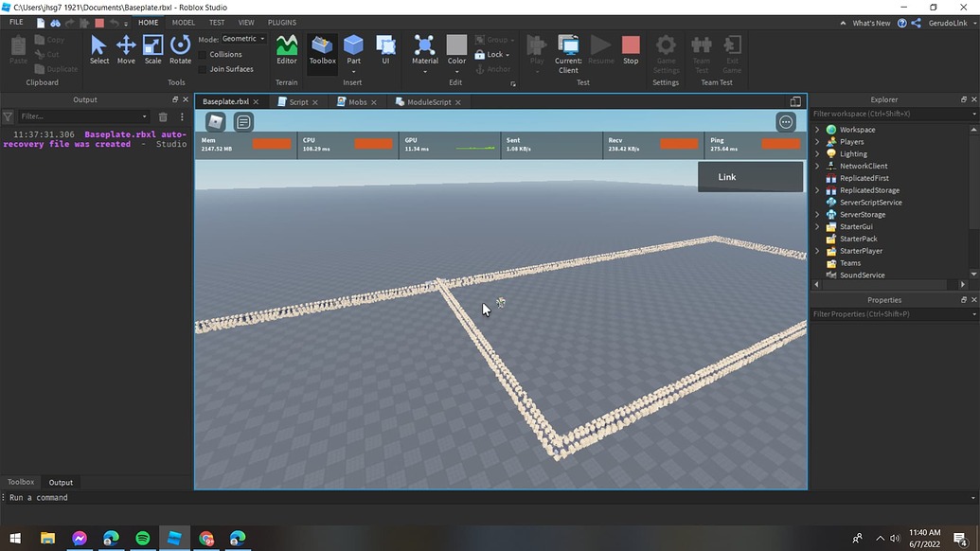
Task: Expand StarterPlayer in the Explorer
Action: pyautogui.click(x=817, y=250)
